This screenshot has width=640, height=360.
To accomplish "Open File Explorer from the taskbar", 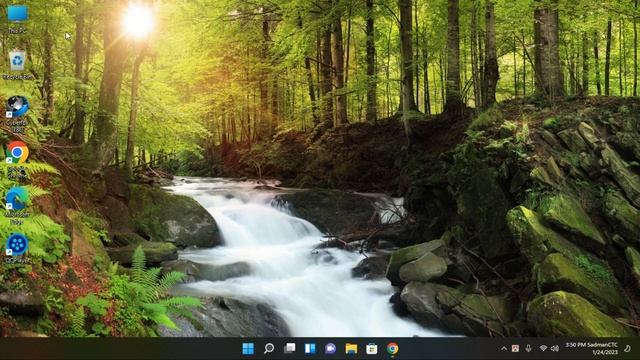I will pos(351,349).
